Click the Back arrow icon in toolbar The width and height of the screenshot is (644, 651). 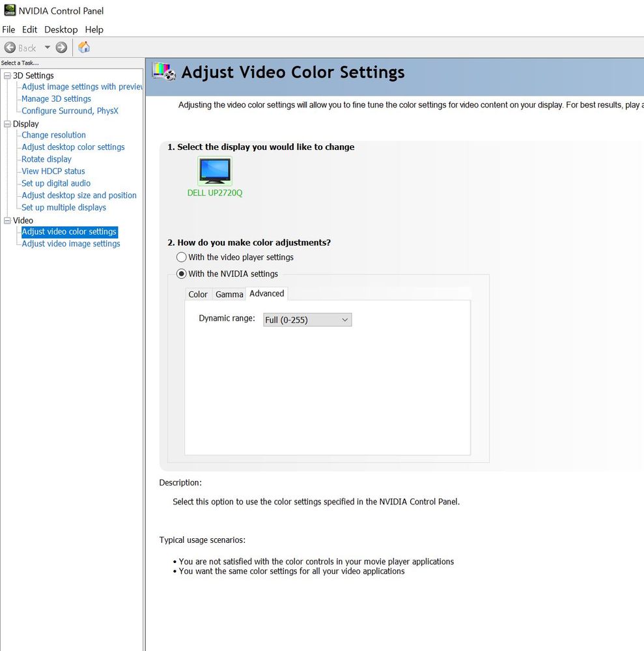click(x=10, y=48)
